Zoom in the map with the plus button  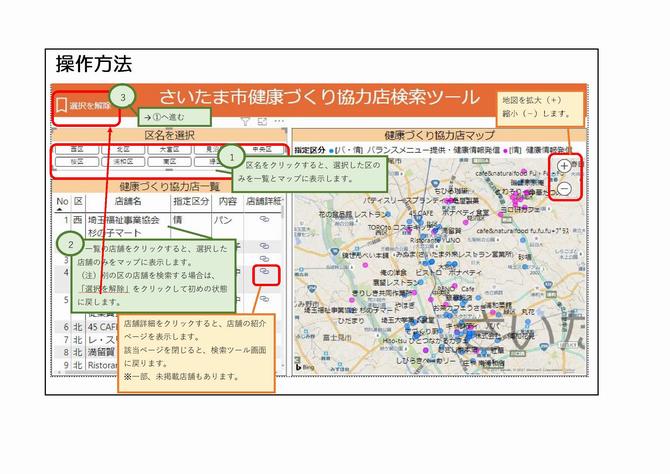coord(565,165)
